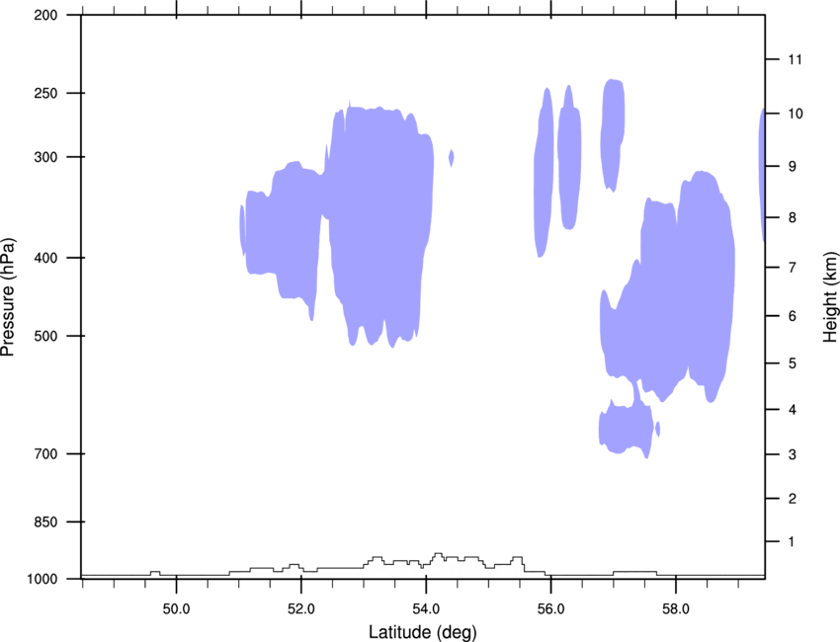Click the tiny cloud blob near 54.4 degrees
This screenshot has width=840, height=642.
click(x=452, y=158)
